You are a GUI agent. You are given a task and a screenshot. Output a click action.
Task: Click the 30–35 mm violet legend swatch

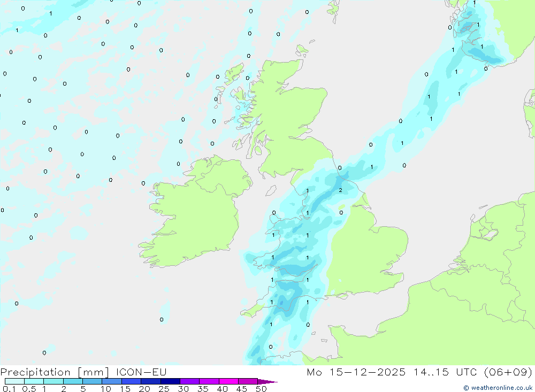click(189, 381)
